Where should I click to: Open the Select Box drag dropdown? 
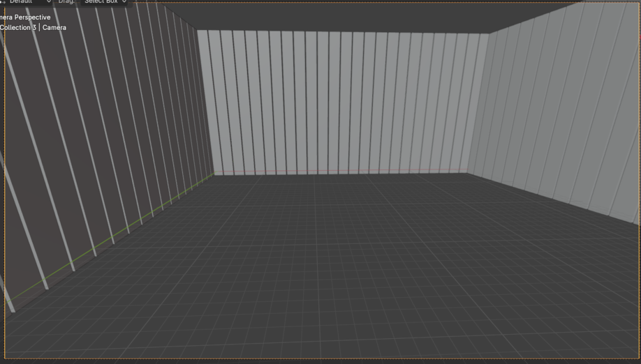pyautogui.click(x=105, y=2)
